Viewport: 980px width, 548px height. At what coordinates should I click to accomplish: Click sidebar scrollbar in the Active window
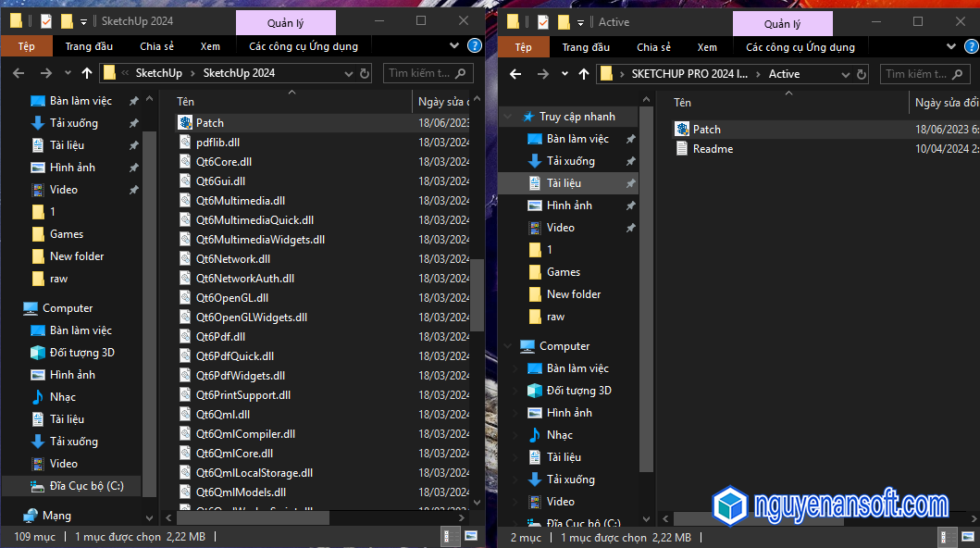(x=646, y=288)
